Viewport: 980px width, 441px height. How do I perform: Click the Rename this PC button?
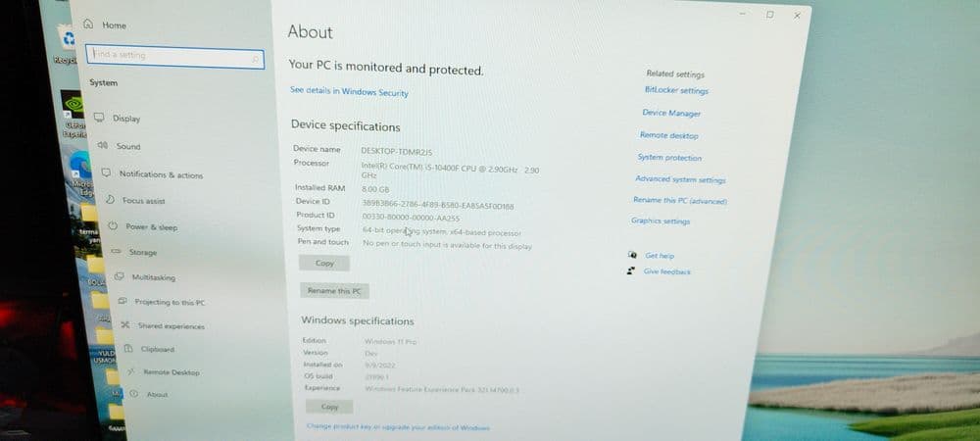(x=334, y=290)
